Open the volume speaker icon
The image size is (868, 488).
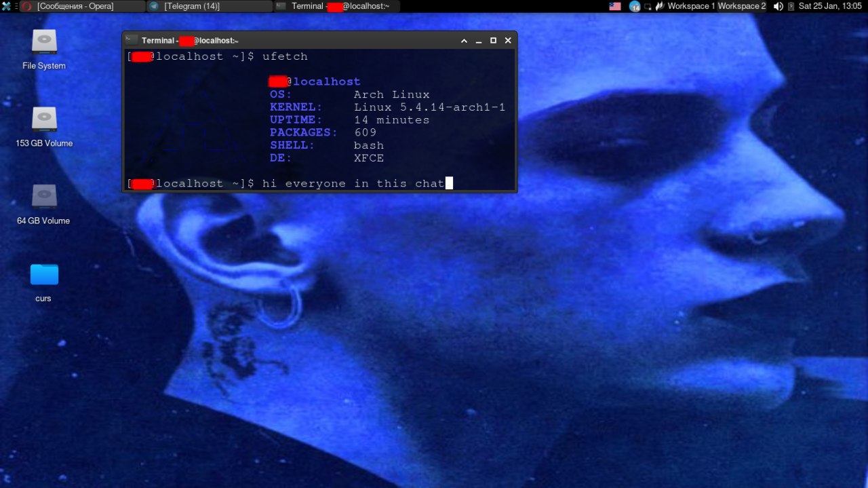tap(778, 6)
